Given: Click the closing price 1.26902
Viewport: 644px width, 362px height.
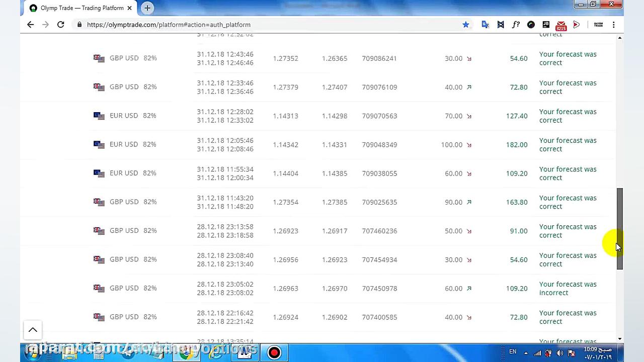Looking at the screenshot, I should point(335,317).
